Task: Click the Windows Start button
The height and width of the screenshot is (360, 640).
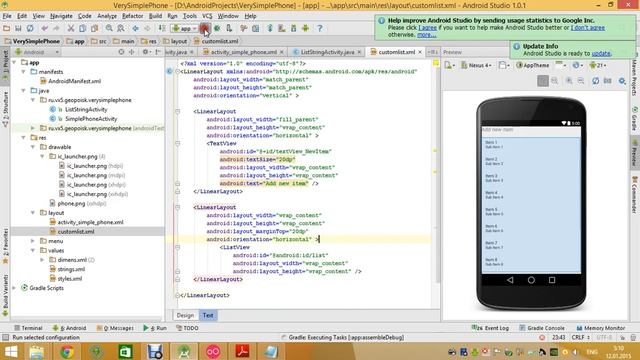Action: (11, 351)
